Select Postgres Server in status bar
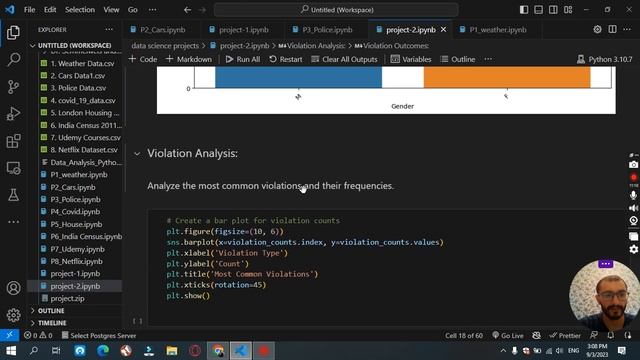The height and width of the screenshot is (360, 640). click(x=99, y=336)
